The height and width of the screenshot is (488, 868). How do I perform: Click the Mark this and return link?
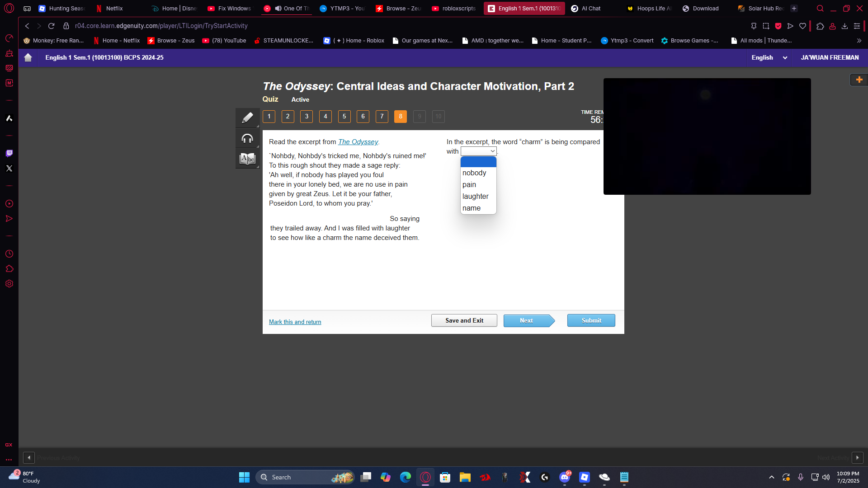[x=295, y=322]
